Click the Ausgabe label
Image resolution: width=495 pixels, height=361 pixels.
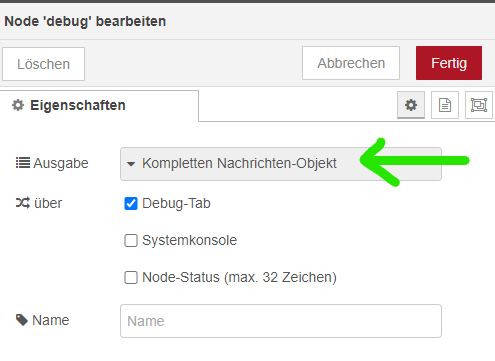pyautogui.click(x=52, y=163)
